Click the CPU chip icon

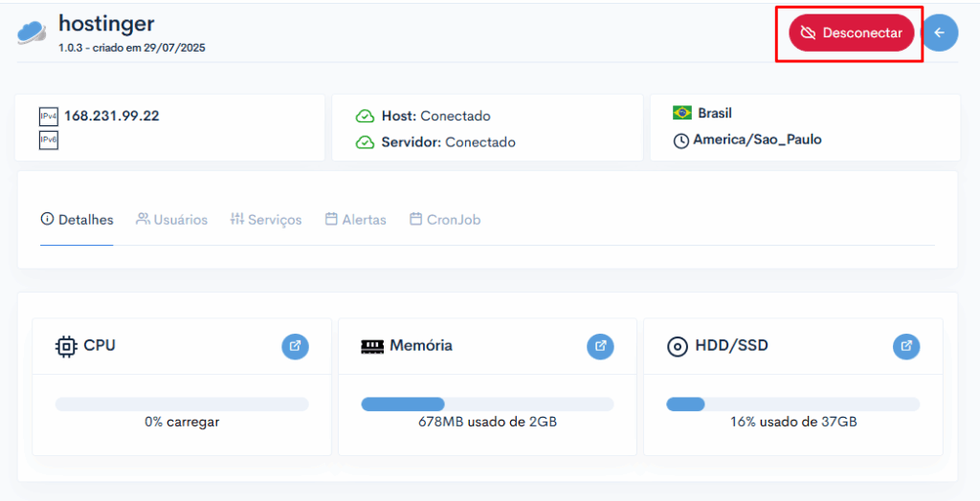pyautogui.click(x=66, y=346)
